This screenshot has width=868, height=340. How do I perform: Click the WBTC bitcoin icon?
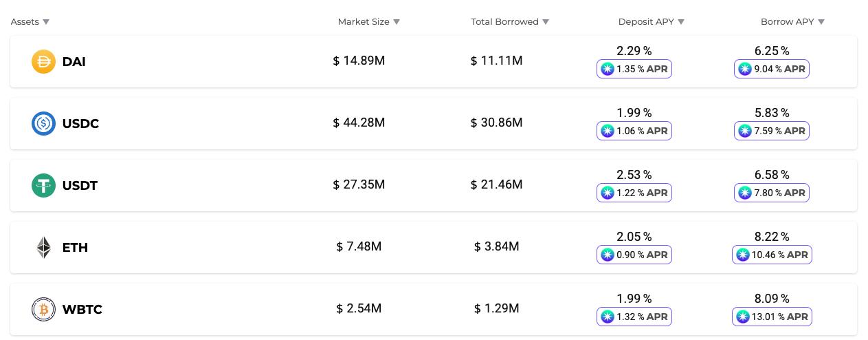43,310
